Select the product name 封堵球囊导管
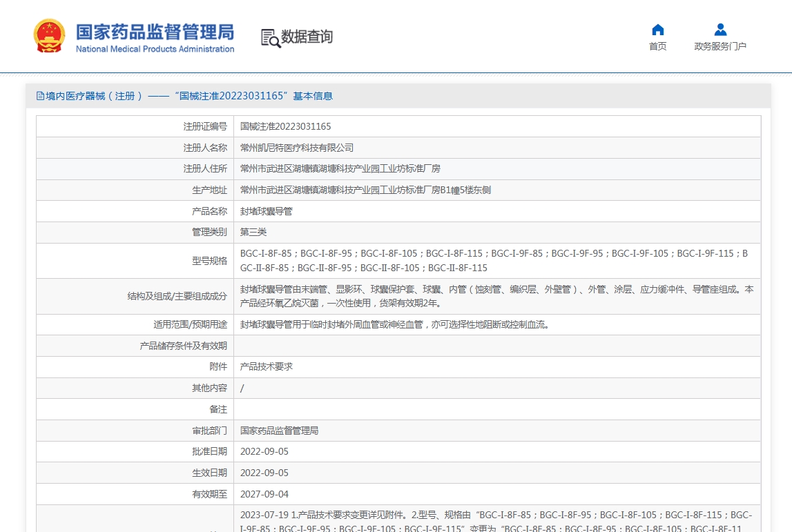 [x=267, y=211]
